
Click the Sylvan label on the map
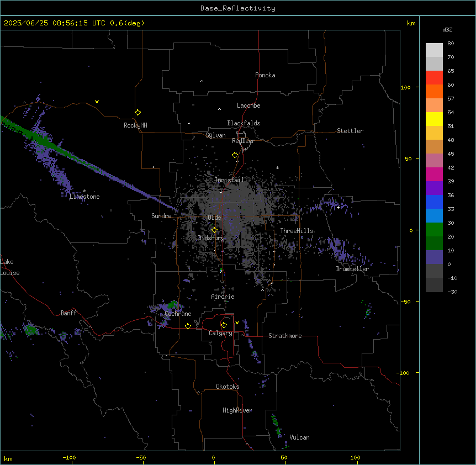click(215, 135)
